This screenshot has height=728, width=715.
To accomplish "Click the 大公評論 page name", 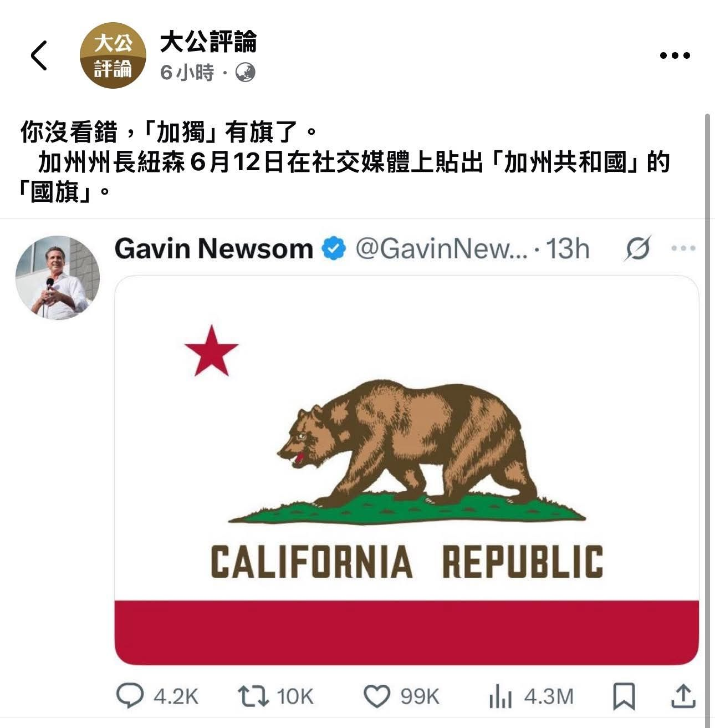I will coord(208,42).
